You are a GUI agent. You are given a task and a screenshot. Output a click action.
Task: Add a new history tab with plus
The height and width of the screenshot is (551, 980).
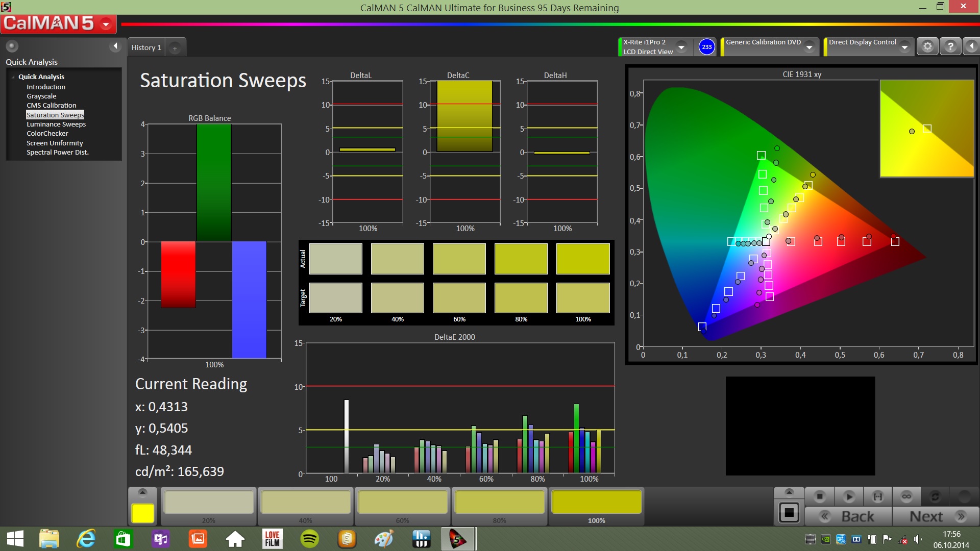click(175, 48)
